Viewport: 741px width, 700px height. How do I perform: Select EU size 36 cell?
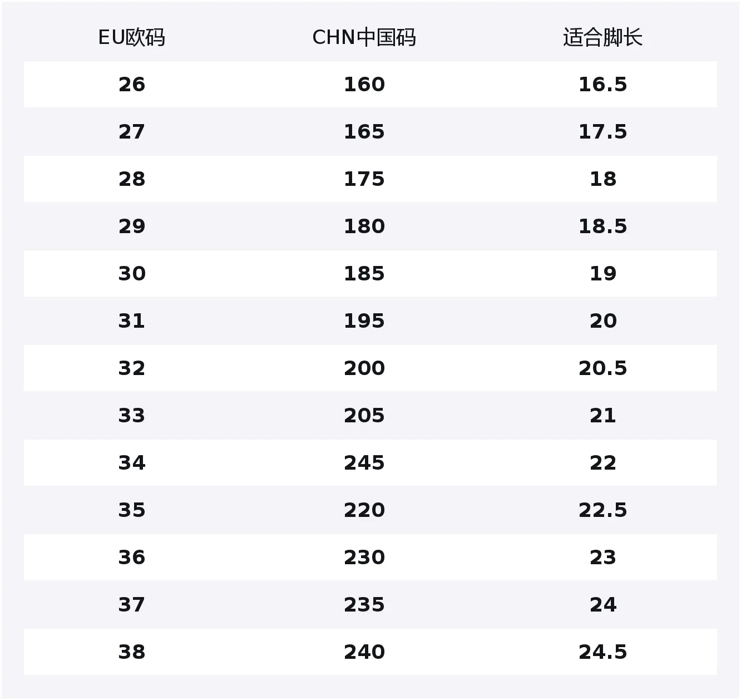[x=132, y=558]
